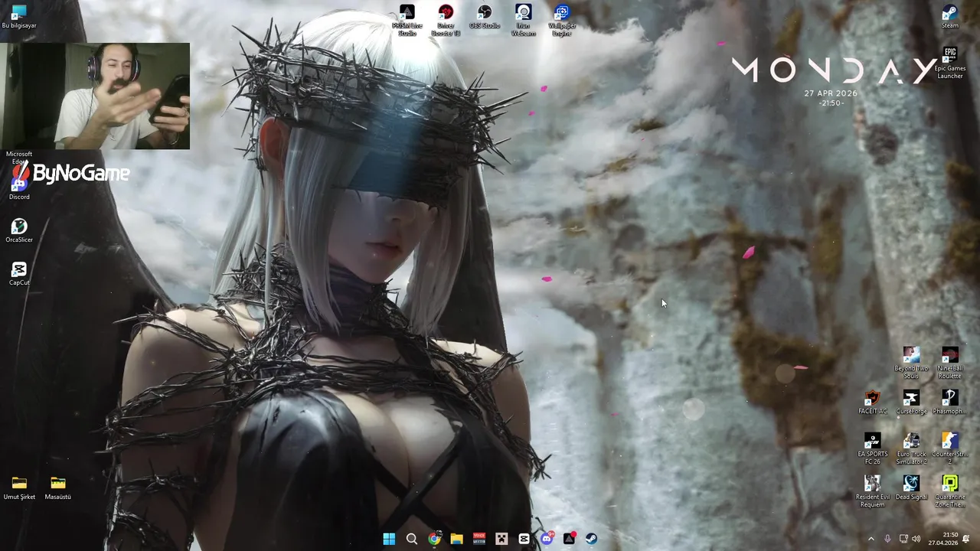Open the PRISM Live taskbar icon
Image resolution: width=980 pixels, height=551 pixels.
click(x=569, y=539)
